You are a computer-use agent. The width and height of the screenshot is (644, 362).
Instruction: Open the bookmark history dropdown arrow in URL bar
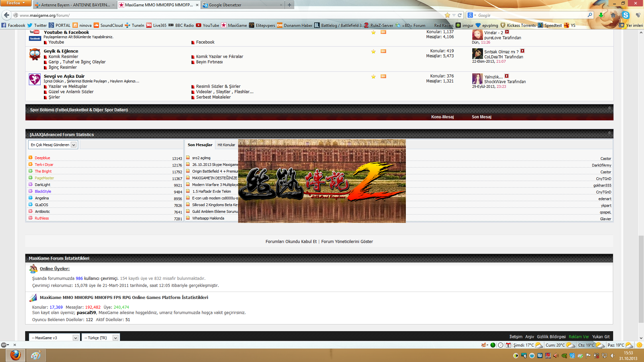454,15
